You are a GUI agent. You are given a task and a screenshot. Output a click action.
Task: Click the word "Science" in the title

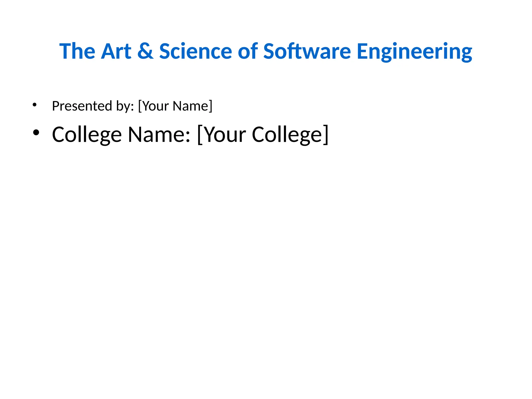[x=195, y=51]
